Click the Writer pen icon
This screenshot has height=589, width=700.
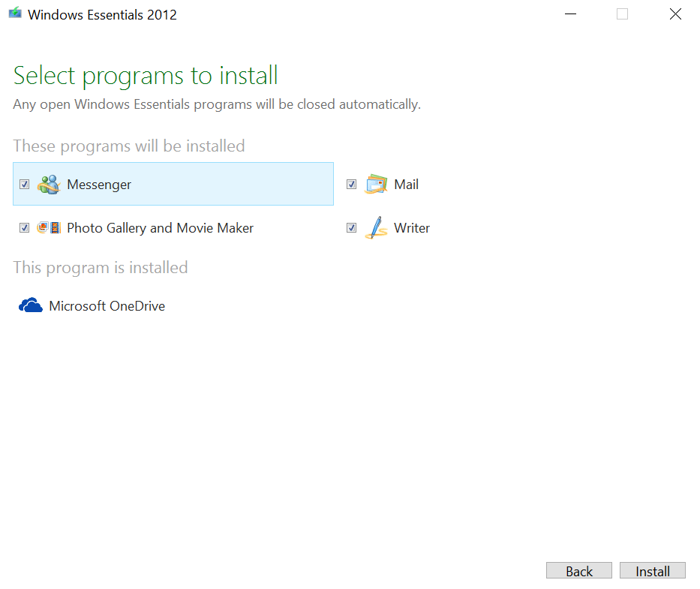click(376, 228)
